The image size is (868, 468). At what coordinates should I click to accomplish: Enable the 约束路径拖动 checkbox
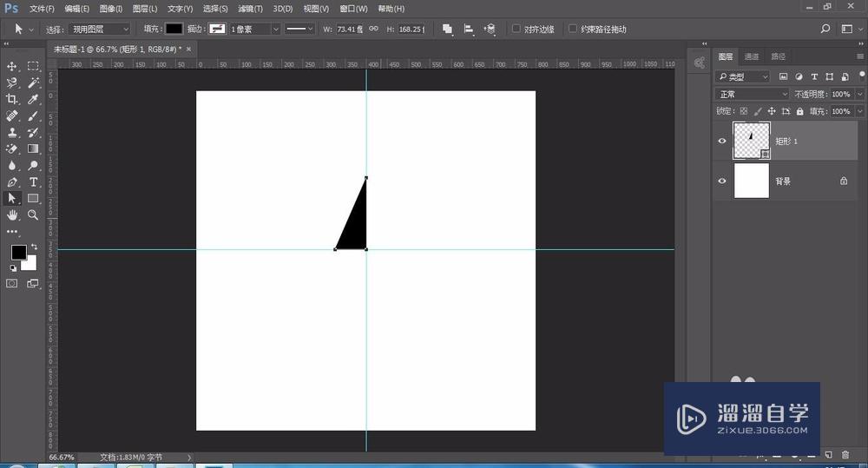[x=573, y=29]
